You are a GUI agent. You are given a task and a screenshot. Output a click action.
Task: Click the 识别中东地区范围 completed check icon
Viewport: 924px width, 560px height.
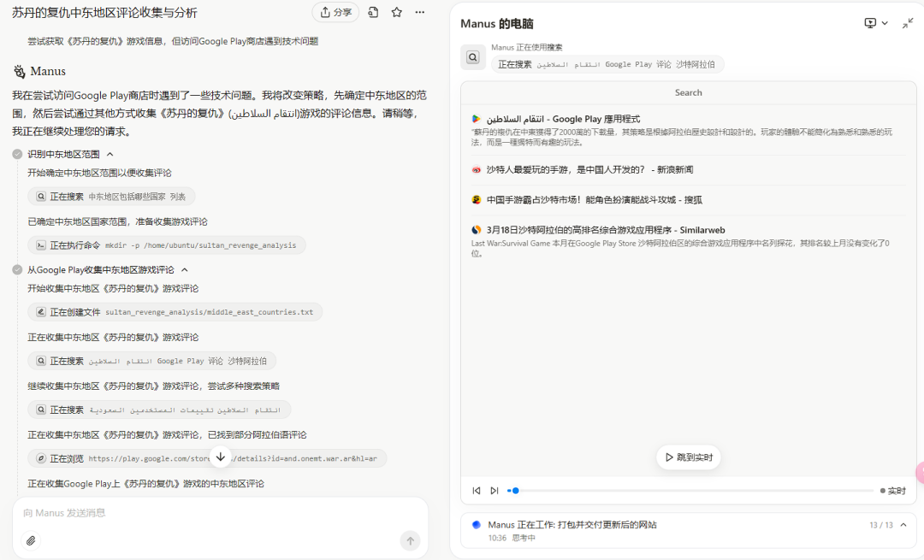tap(18, 154)
